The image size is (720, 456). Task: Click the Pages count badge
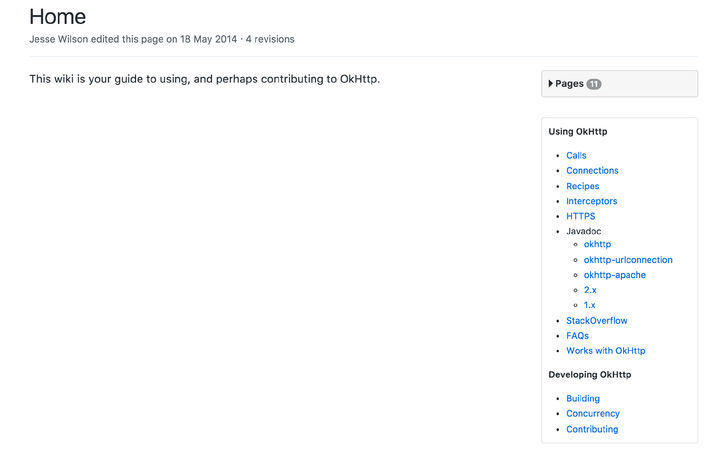(594, 84)
